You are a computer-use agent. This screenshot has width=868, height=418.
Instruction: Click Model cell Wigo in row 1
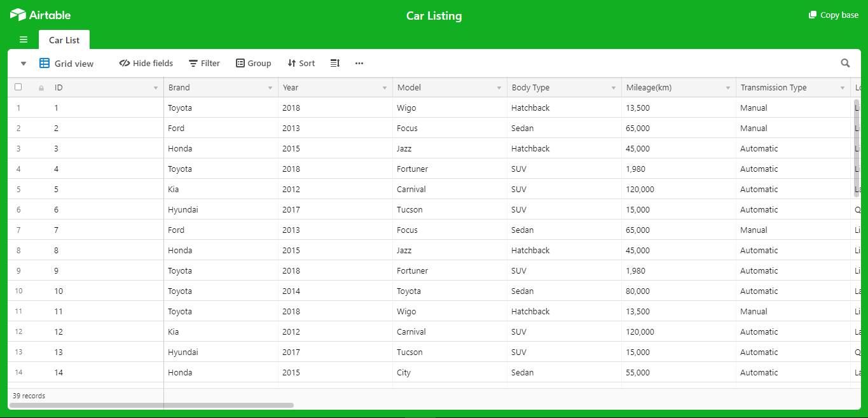coord(450,108)
